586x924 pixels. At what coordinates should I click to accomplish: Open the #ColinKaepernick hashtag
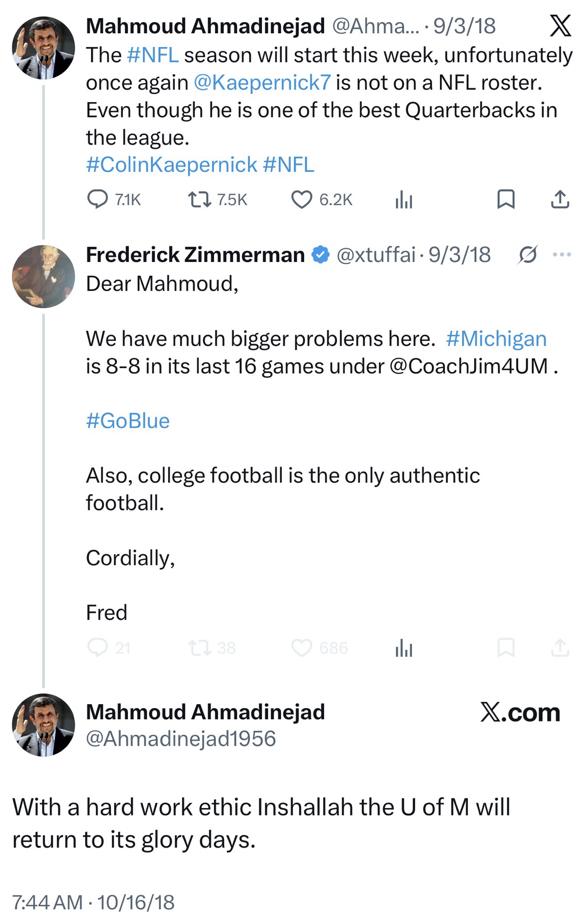(171, 165)
